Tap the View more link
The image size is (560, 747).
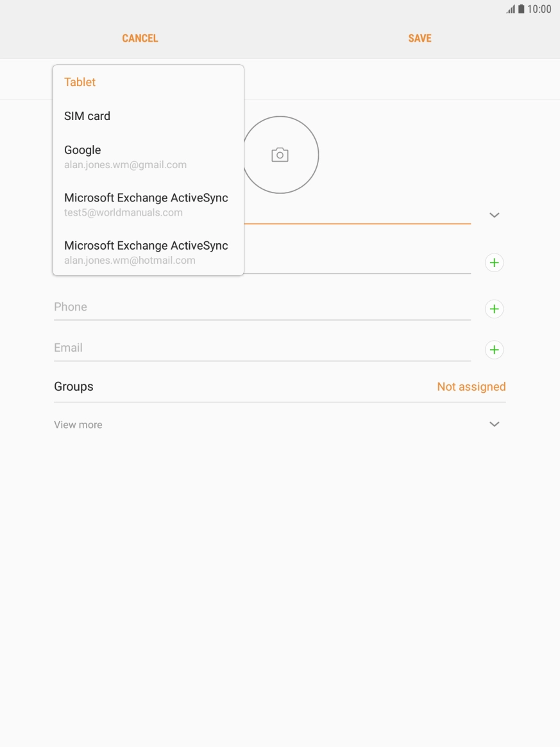click(x=78, y=425)
